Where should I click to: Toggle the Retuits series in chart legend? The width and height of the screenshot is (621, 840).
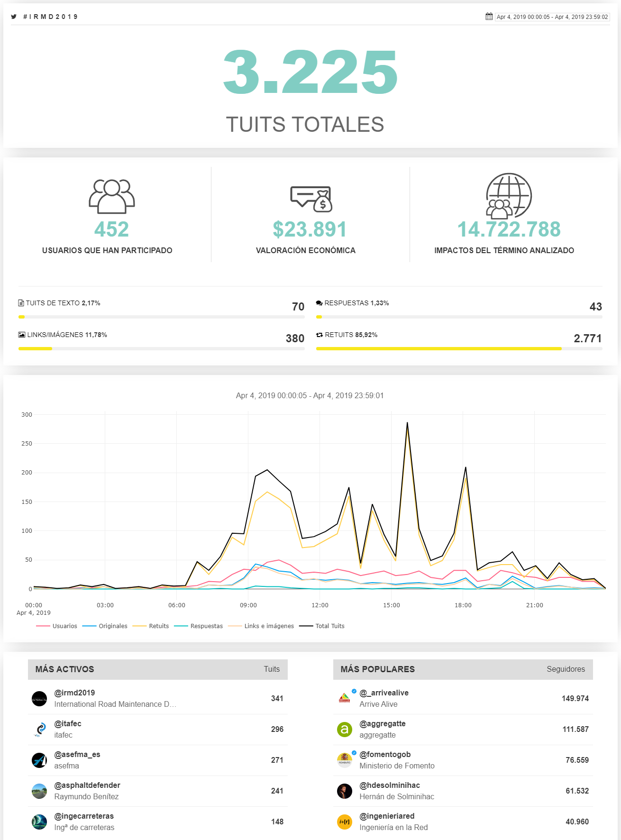[x=151, y=626]
